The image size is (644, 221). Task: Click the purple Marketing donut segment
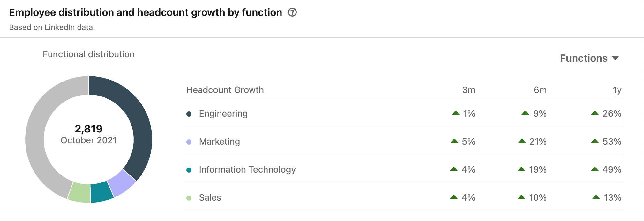coord(123,182)
